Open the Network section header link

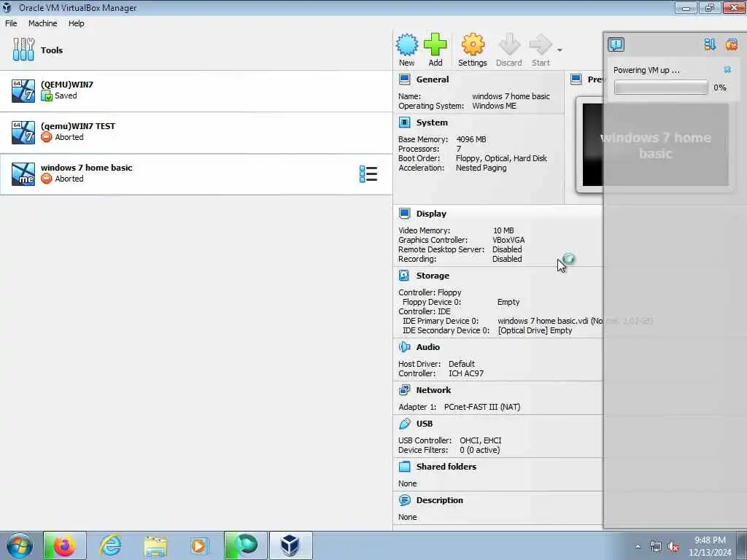pyautogui.click(x=433, y=390)
